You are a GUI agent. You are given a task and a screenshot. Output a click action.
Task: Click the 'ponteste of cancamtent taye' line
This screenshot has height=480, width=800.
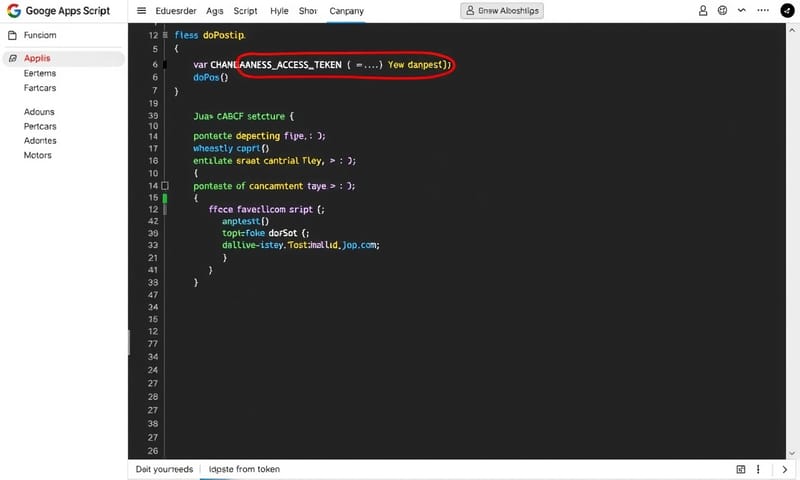point(274,186)
